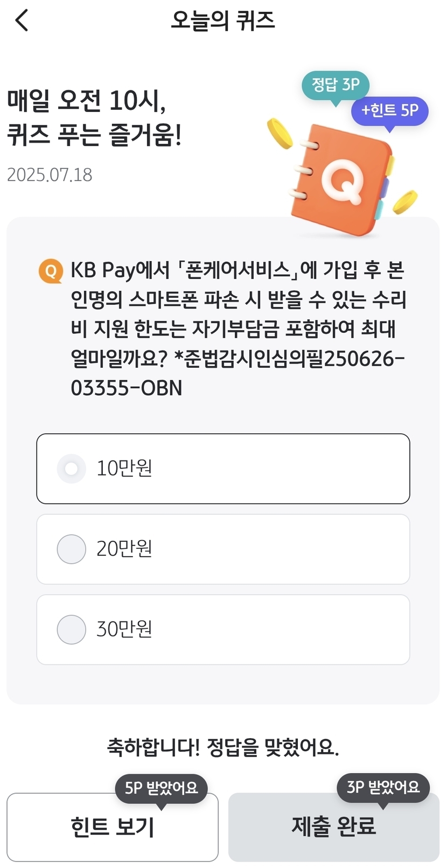The width and height of the screenshot is (447, 868).
Task: Click the question text starting KB Pay에서
Action: [237, 314]
